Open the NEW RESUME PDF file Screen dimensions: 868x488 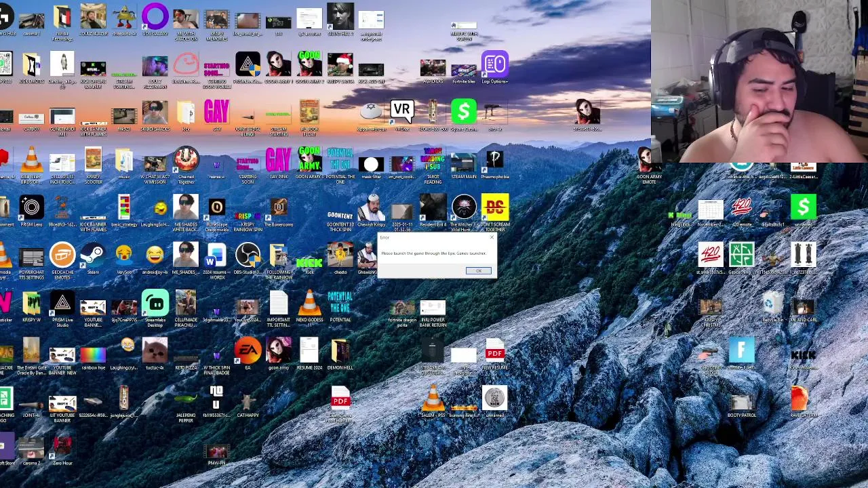click(x=495, y=354)
